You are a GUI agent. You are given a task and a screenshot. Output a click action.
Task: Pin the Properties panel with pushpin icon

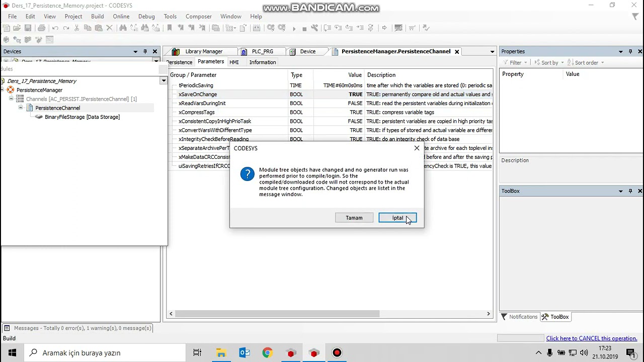tap(630, 51)
